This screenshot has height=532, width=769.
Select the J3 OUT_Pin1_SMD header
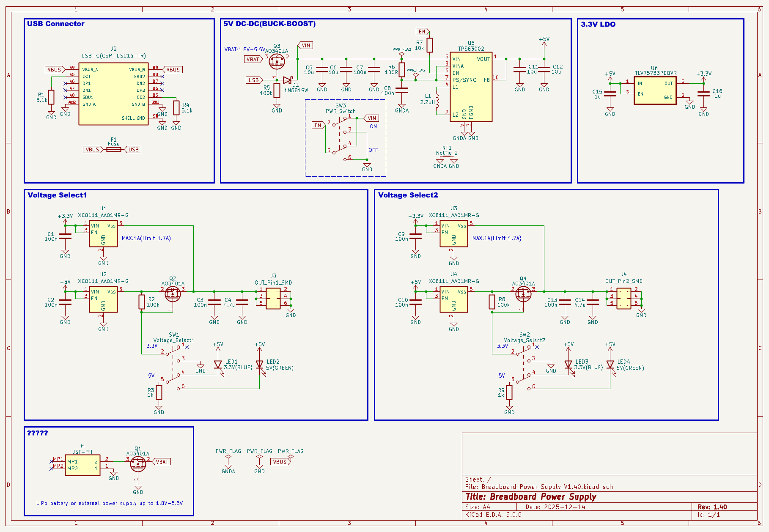click(x=273, y=299)
